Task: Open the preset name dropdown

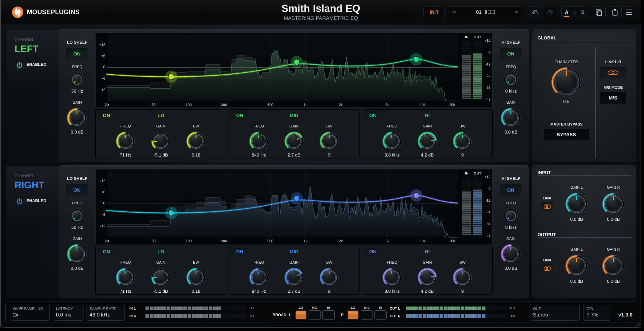Action: (485, 12)
